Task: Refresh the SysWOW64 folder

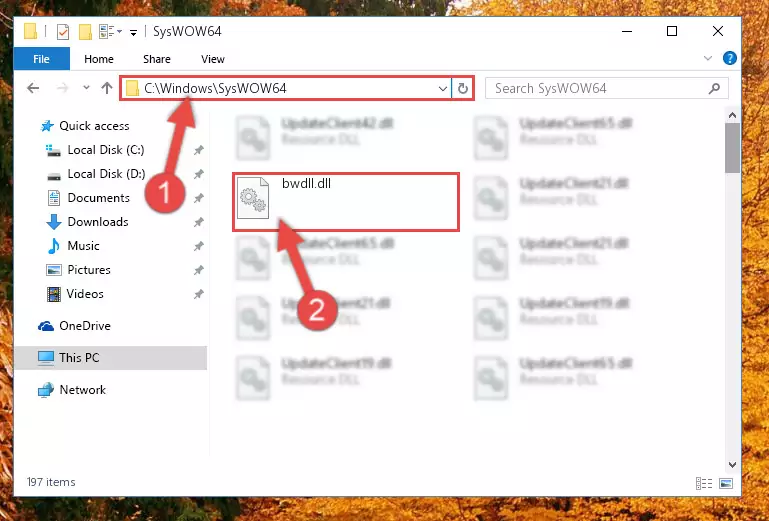Action: [462, 89]
